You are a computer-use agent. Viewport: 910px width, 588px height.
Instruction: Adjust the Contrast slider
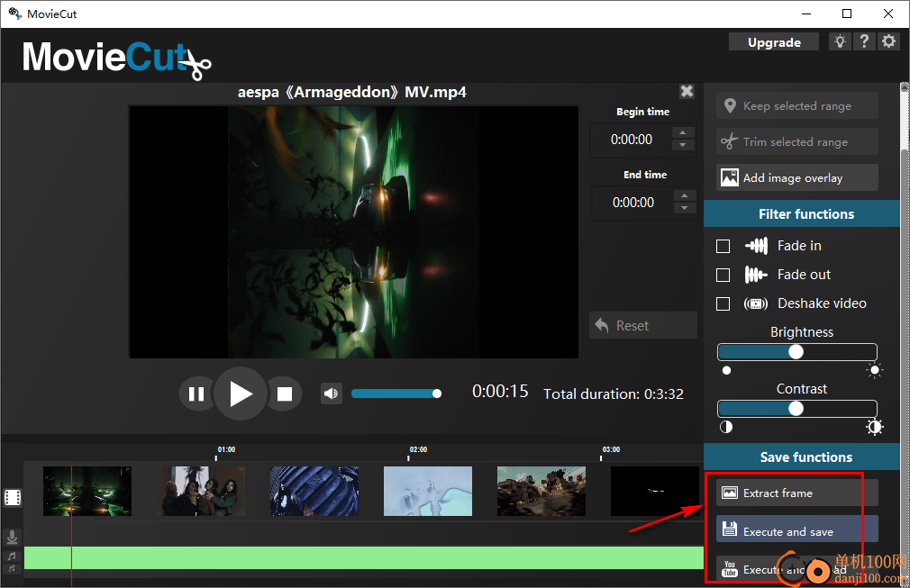(796, 409)
